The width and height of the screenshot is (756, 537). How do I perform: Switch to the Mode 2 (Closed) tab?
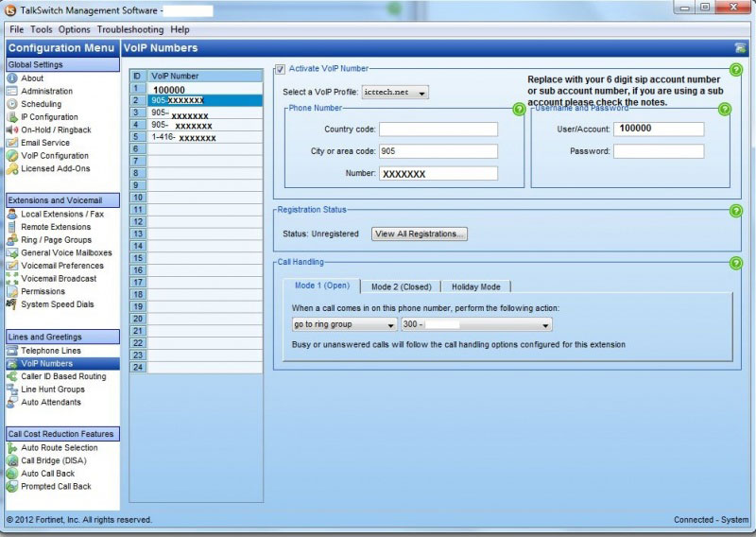[x=401, y=286]
